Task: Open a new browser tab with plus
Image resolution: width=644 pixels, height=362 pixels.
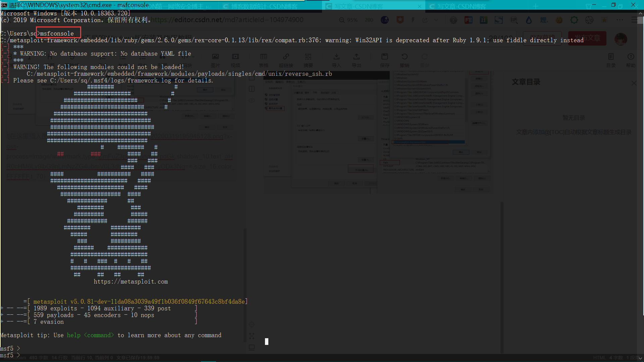Action: 536,6
